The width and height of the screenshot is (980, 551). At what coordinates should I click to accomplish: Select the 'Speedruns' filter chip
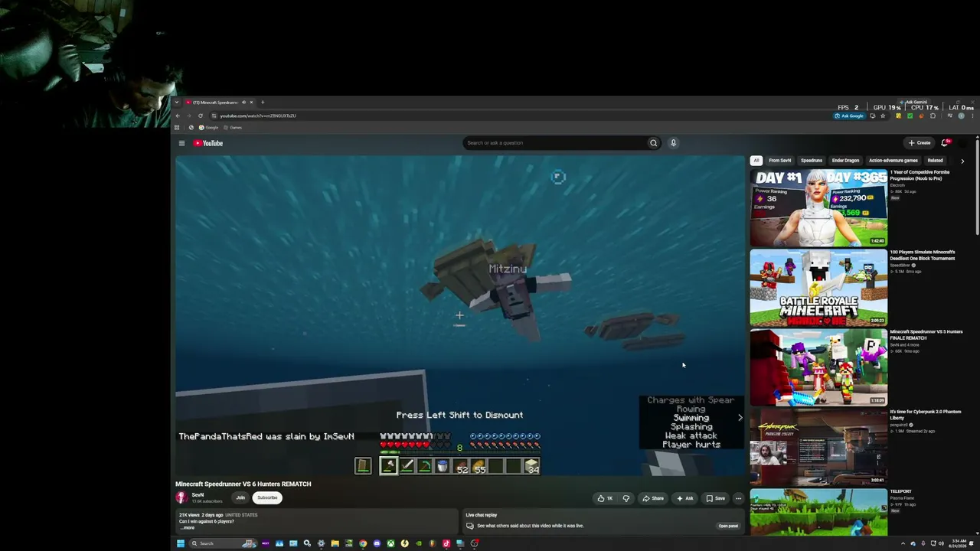coord(812,161)
